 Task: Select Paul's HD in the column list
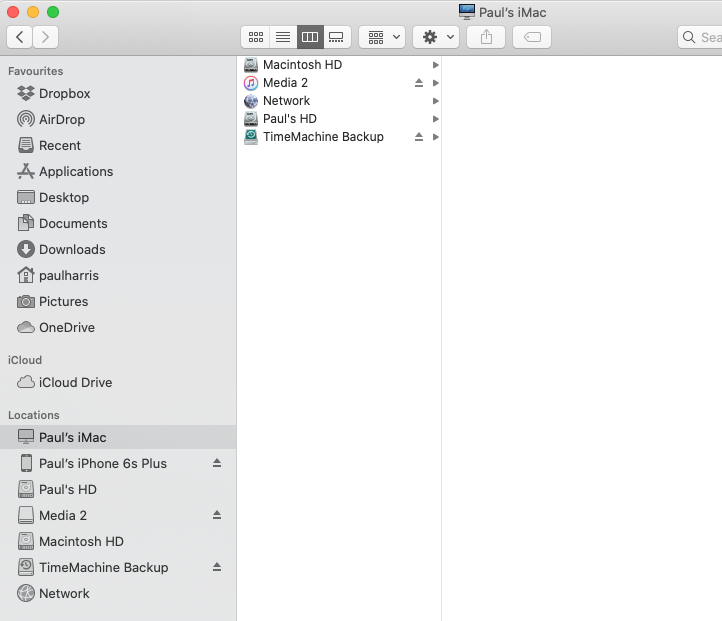click(341, 119)
